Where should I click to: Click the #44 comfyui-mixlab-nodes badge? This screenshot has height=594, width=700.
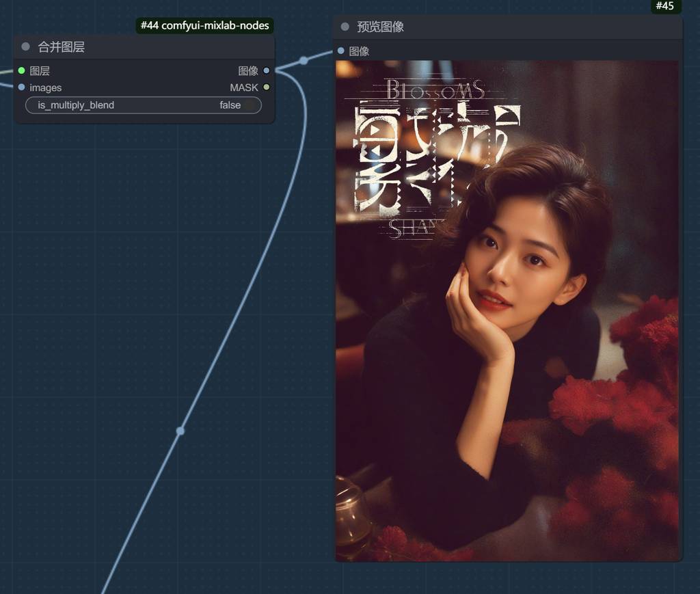click(x=204, y=26)
